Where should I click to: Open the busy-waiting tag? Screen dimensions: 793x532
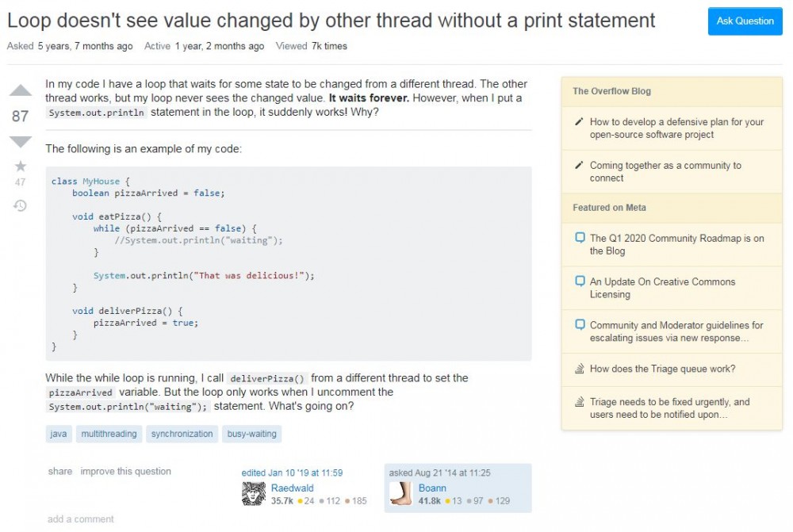point(252,434)
